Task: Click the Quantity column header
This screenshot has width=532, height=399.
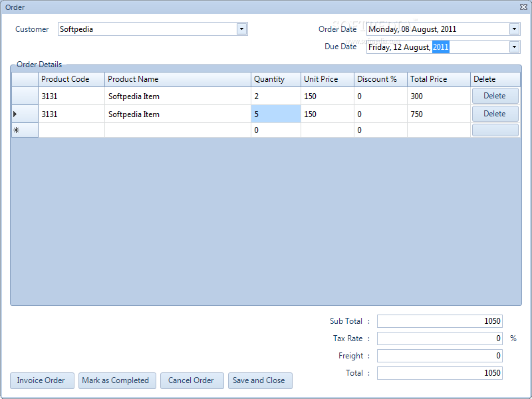Action: click(x=276, y=79)
